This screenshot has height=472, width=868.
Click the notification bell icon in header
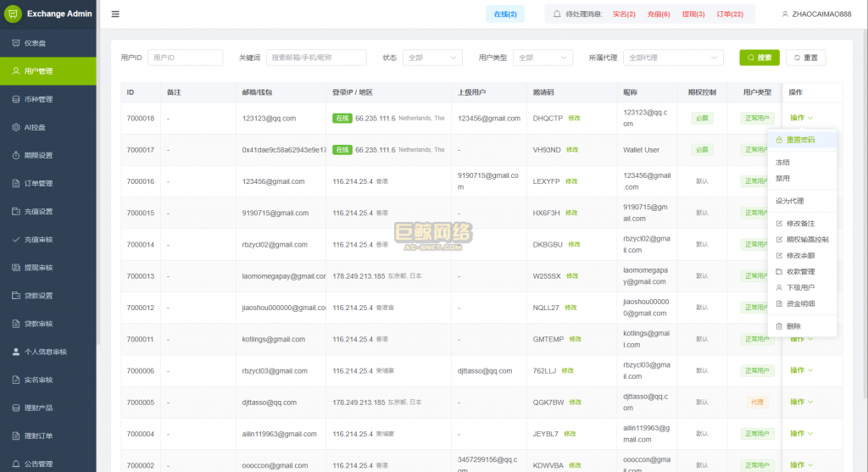pyautogui.click(x=557, y=14)
